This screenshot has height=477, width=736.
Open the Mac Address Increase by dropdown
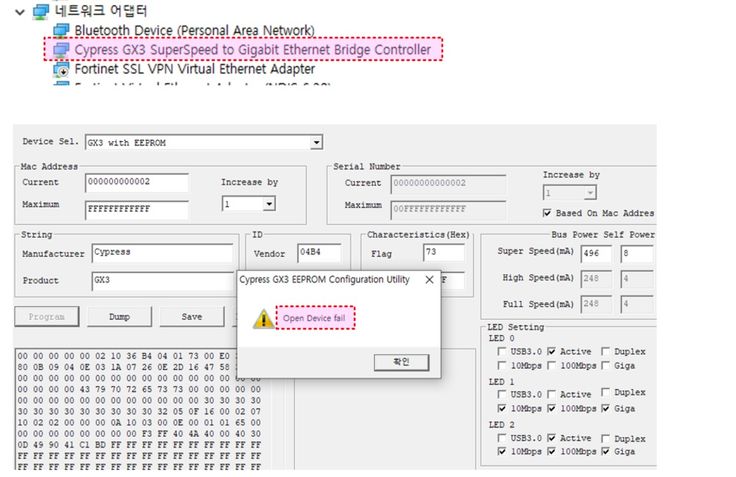click(x=269, y=204)
